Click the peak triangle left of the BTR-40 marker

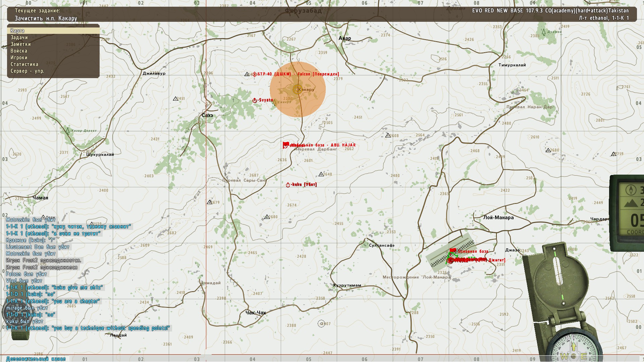coord(247,74)
